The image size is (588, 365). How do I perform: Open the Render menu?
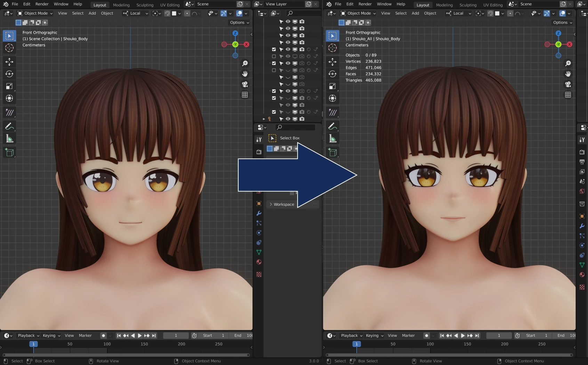(42, 4)
